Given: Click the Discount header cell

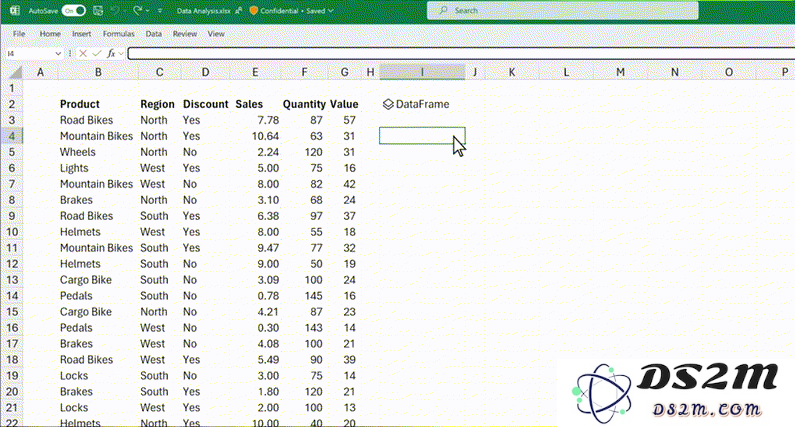Looking at the screenshot, I should point(205,104).
